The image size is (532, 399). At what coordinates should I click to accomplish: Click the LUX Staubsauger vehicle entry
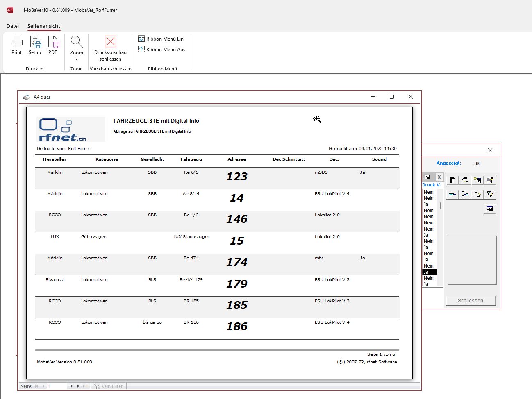[x=191, y=237]
